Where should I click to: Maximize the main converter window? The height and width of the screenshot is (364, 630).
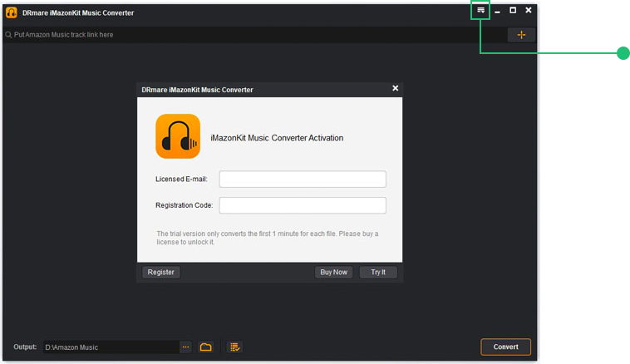point(513,11)
